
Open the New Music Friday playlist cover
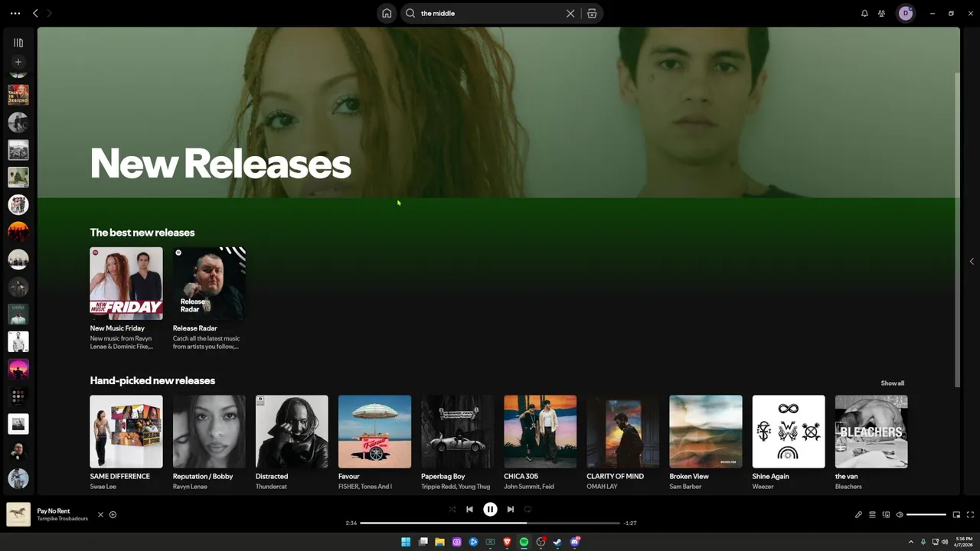coord(126,283)
